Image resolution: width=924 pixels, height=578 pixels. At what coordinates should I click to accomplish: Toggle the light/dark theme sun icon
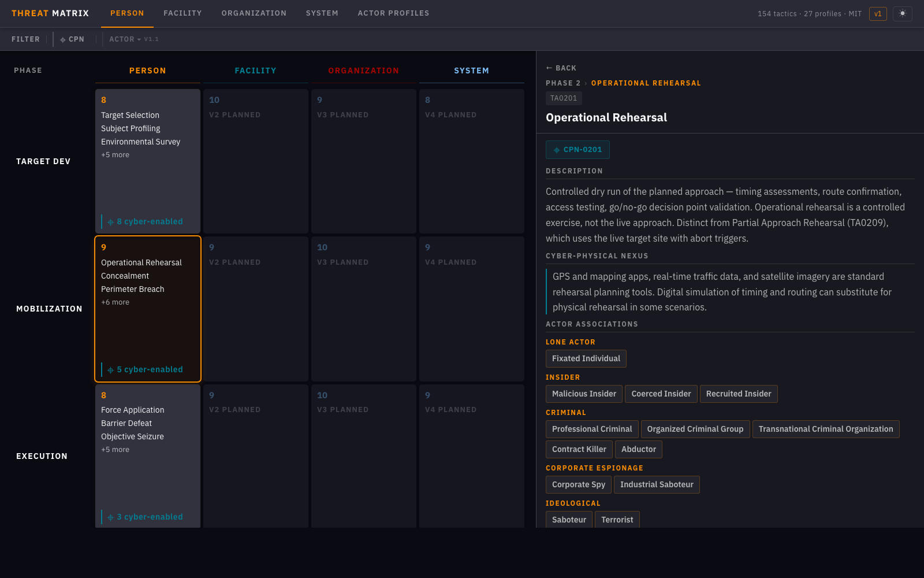pyautogui.click(x=902, y=13)
